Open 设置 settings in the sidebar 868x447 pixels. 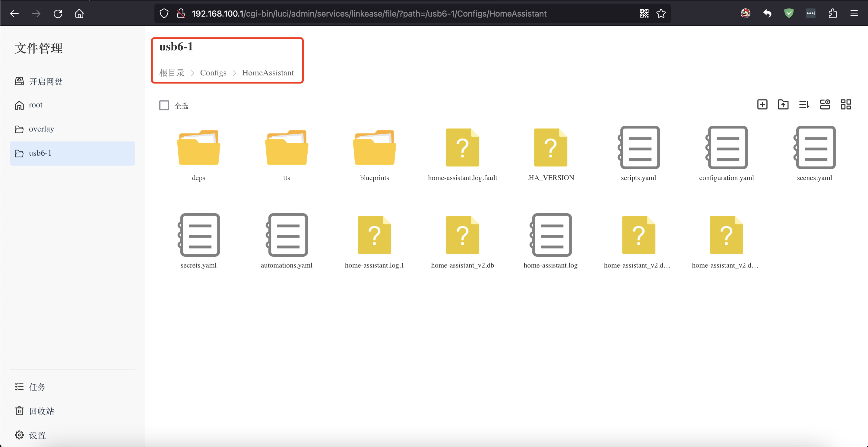(72, 435)
